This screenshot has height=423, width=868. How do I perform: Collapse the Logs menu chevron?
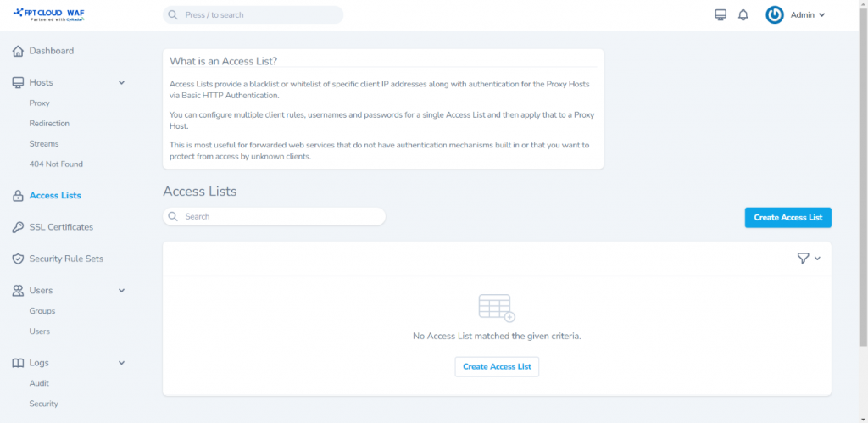pyautogui.click(x=121, y=363)
